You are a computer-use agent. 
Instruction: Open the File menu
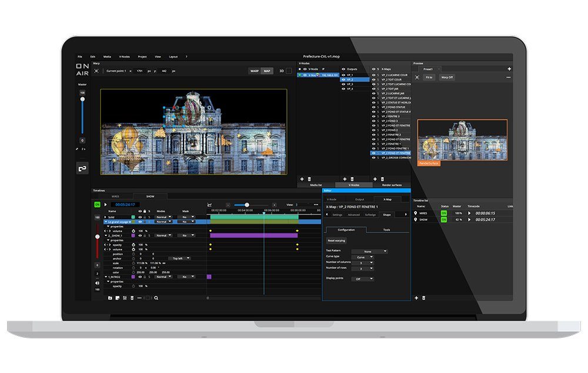point(80,56)
